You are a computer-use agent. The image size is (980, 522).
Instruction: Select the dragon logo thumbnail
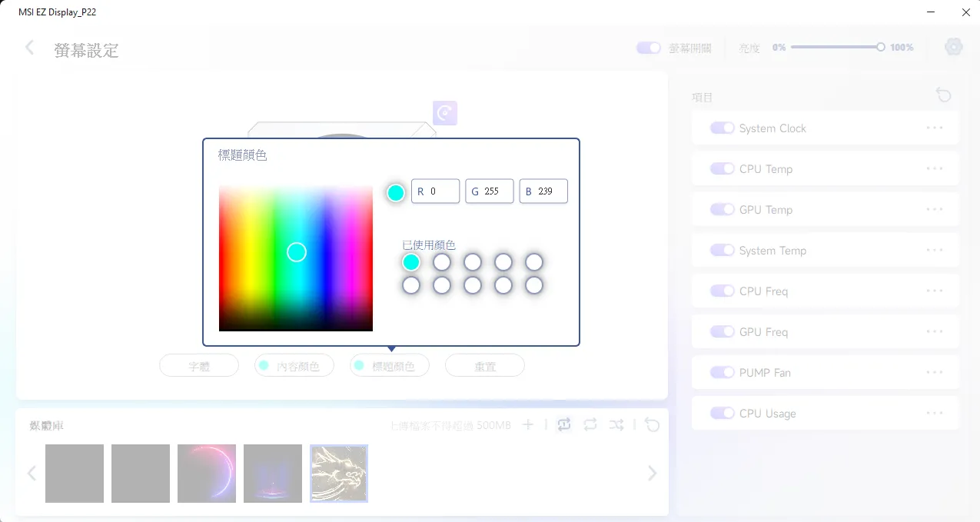coord(339,474)
